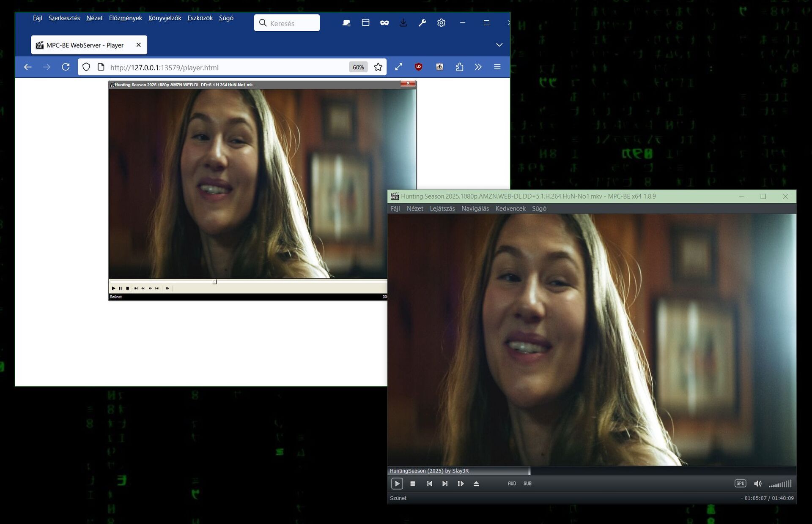This screenshot has height=524, width=812.
Task: Open uBlock Origin extension icon
Action: 419,67
